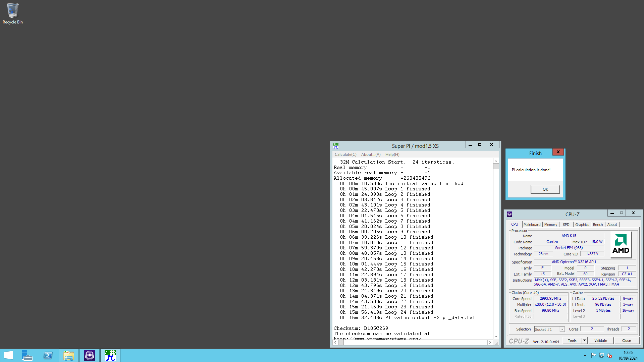This screenshot has width=644, height=362.
Task: Click the Multiplier value x30.0 (12.0 - 30.0)
Action: pyautogui.click(x=550, y=304)
